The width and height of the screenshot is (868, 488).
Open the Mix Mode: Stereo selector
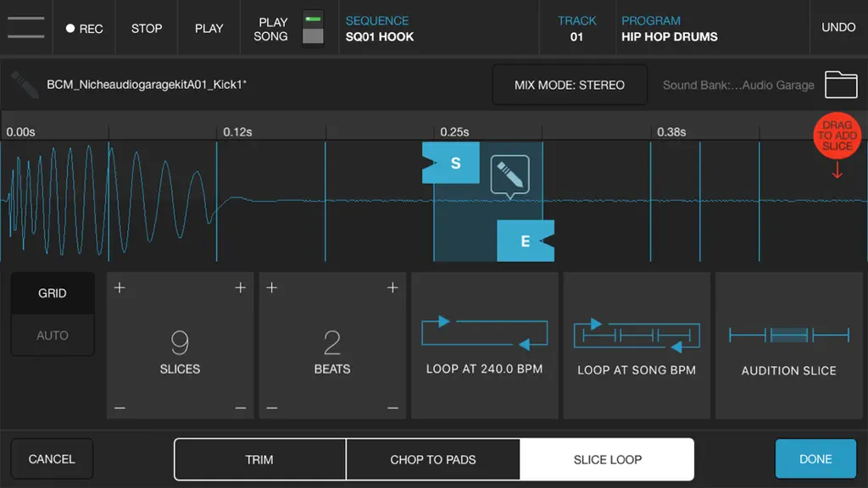pos(570,85)
